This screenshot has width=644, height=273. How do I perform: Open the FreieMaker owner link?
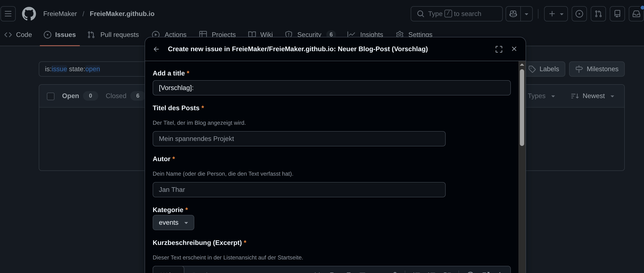pyautogui.click(x=60, y=14)
